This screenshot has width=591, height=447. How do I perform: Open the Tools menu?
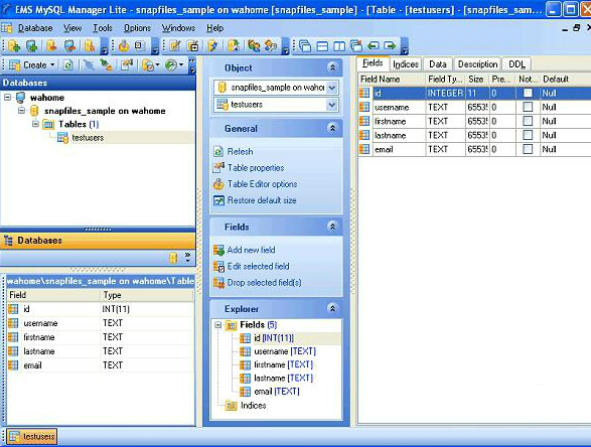point(103,28)
